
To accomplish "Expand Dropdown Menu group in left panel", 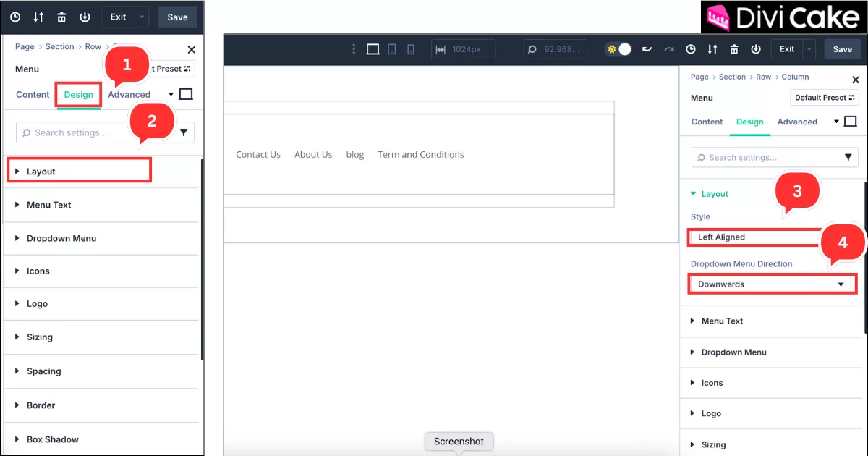I will (101, 238).
